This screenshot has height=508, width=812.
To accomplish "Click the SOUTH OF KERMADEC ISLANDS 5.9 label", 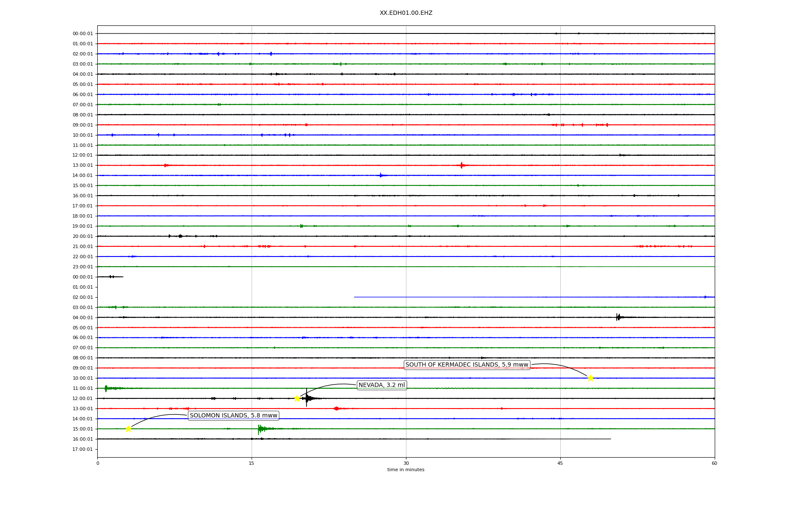I will tap(466, 365).
